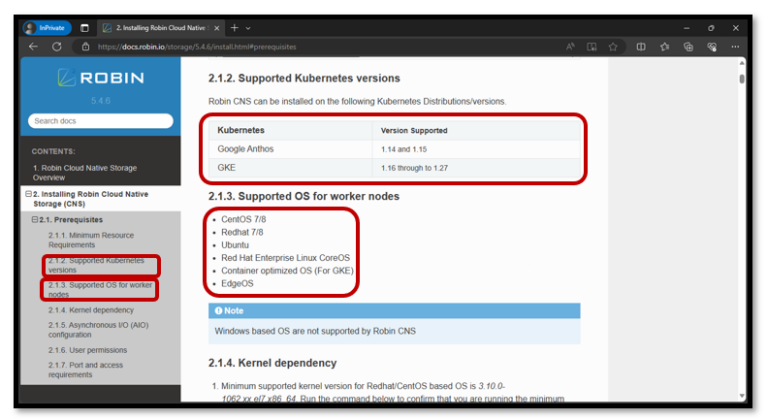Screen dimensions: 768x419
Task: Click Container optimized OS (For GKE) item
Action: 287,271
